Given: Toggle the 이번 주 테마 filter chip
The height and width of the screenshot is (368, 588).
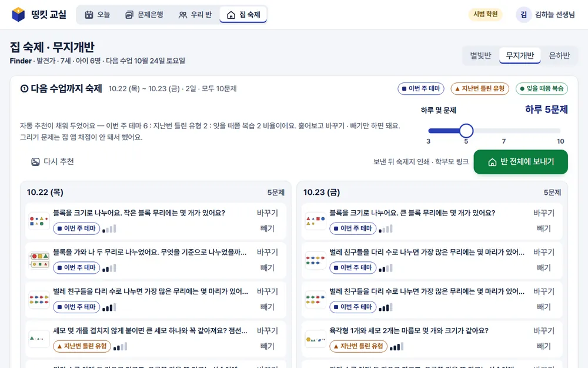Looking at the screenshot, I should (421, 89).
